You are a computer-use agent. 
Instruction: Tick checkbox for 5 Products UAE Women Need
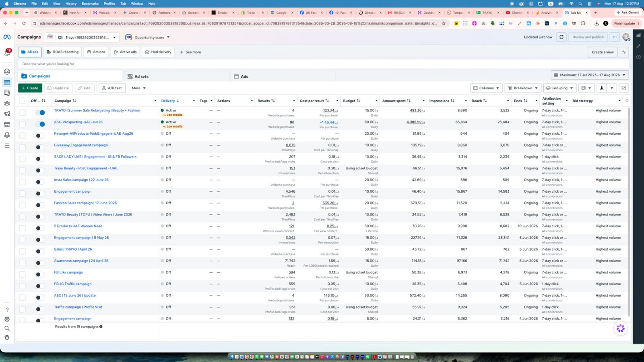pos(22,228)
